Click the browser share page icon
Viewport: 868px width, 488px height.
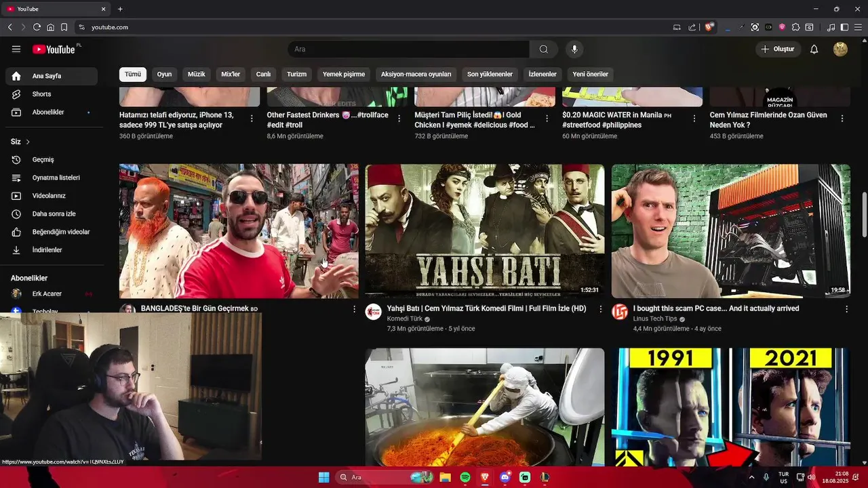pos(692,27)
